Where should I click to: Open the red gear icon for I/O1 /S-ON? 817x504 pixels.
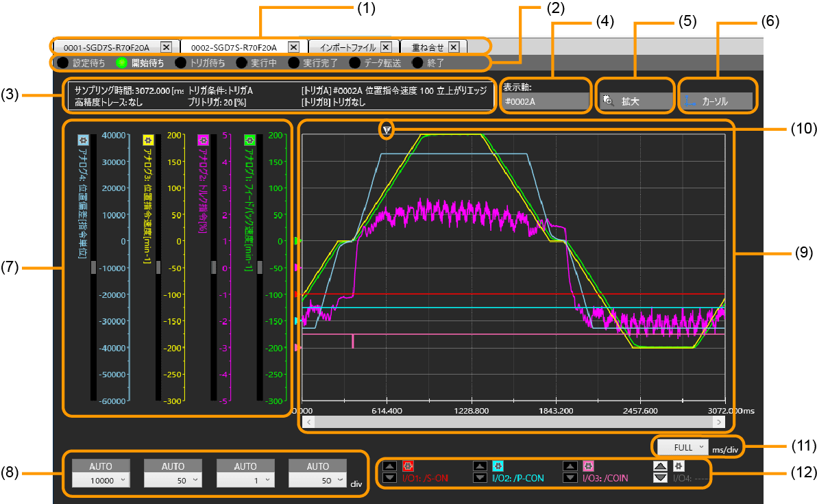point(408,466)
